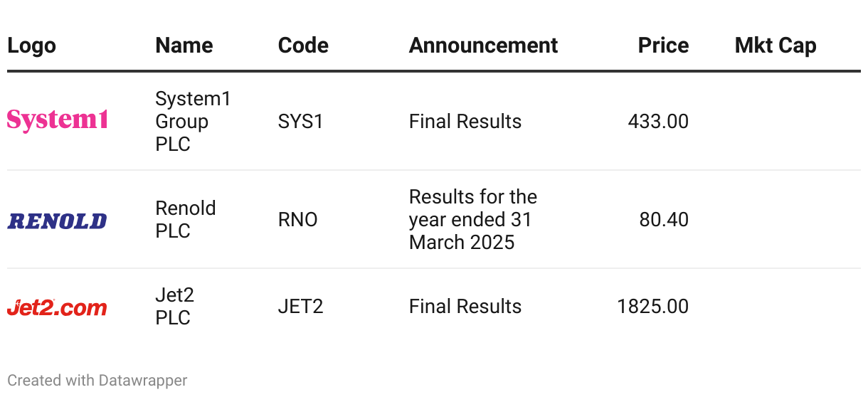
Task: Sort by the Logo column header
Action: click(31, 46)
